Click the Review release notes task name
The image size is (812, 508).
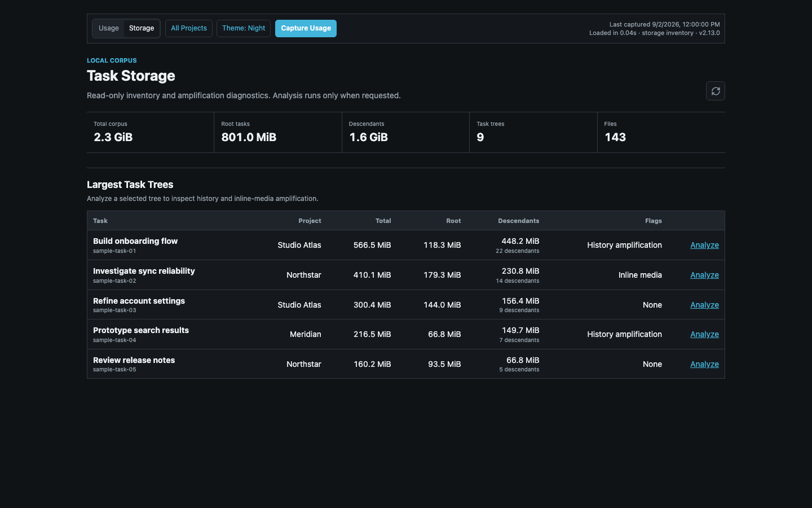click(x=134, y=360)
